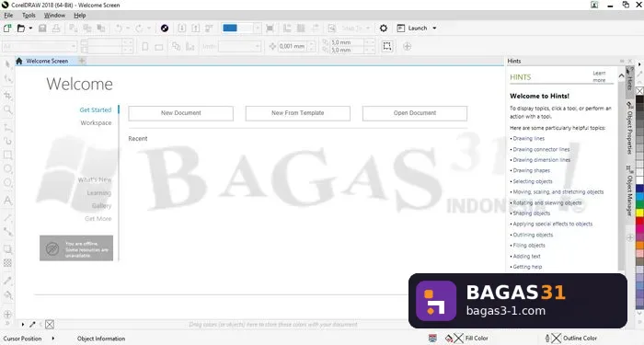Expand the color palette flyout arrow at top

click(639, 64)
